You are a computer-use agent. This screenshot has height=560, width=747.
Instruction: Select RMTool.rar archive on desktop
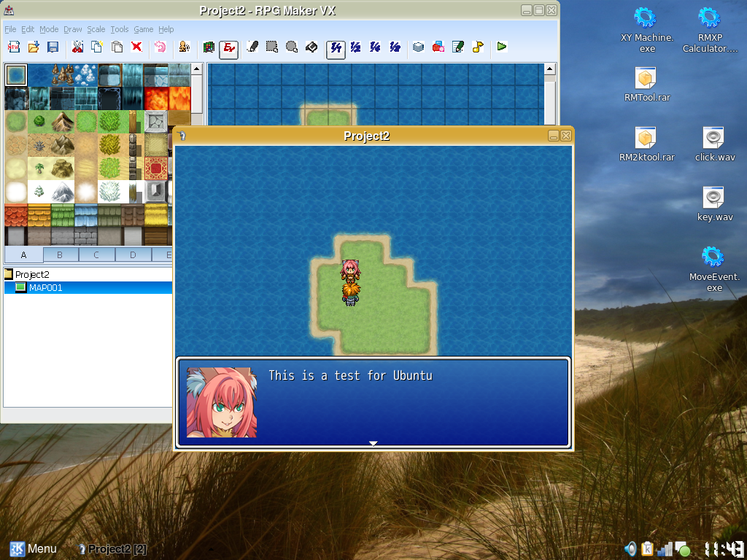pos(647,85)
